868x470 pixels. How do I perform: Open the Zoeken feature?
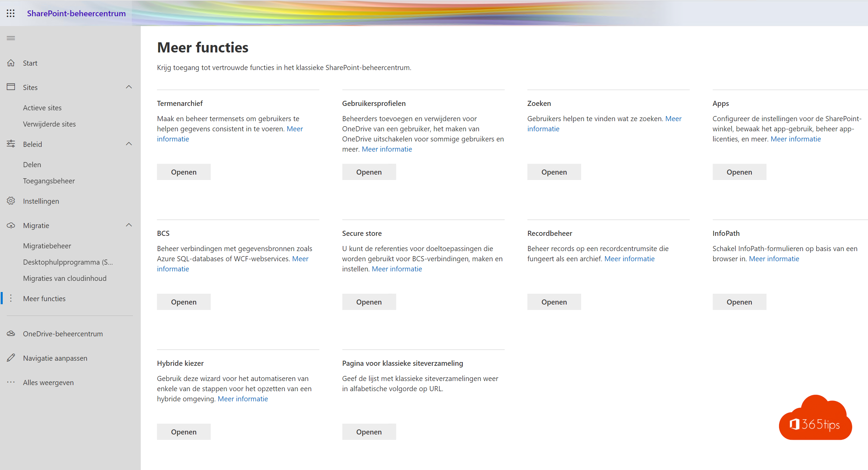(554, 172)
